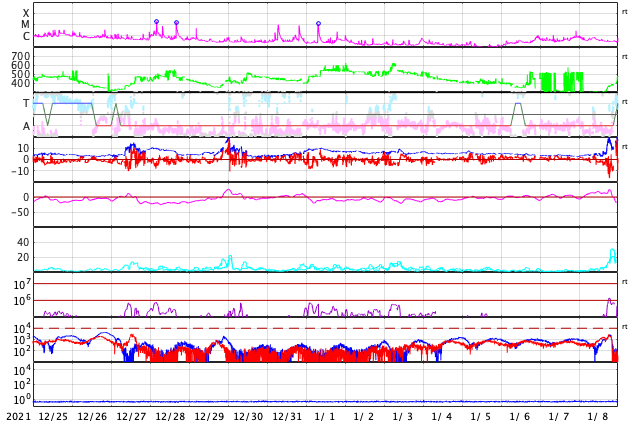The width and height of the screenshot is (634, 424).
Task: Click the 1/ 5 date label
Action: (481, 417)
